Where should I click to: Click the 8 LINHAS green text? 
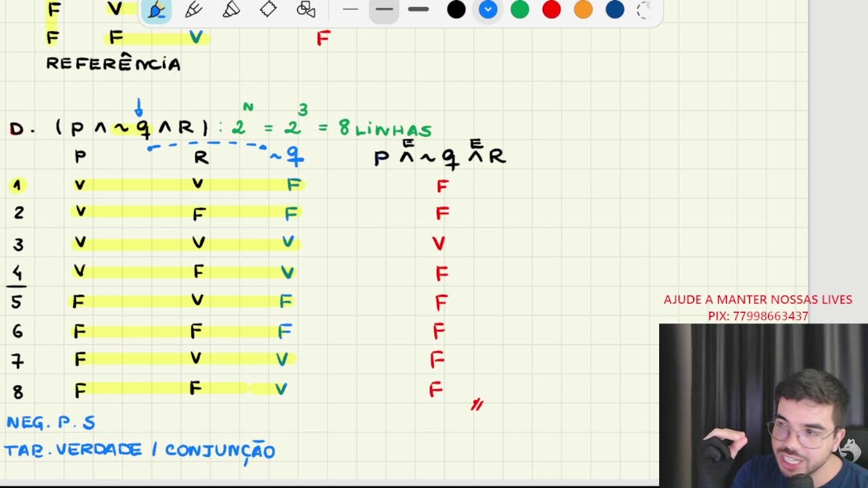[384, 129]
